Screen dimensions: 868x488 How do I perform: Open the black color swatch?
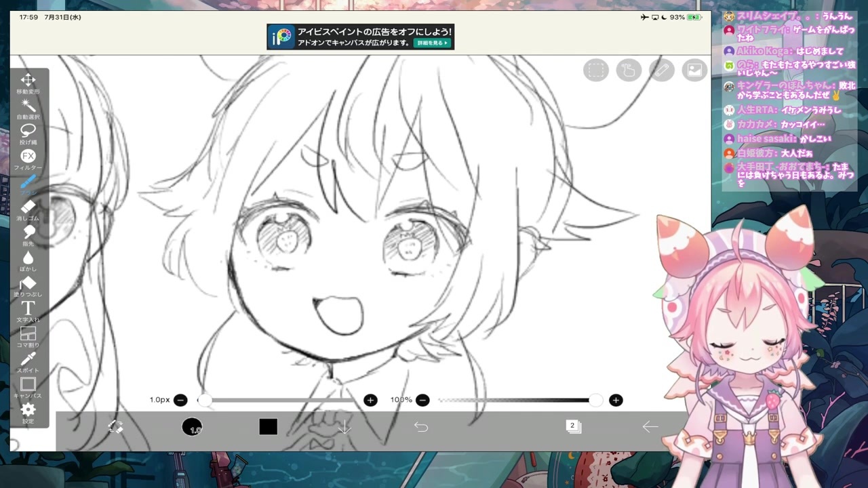pyautogui.click(x=268, y=427)
